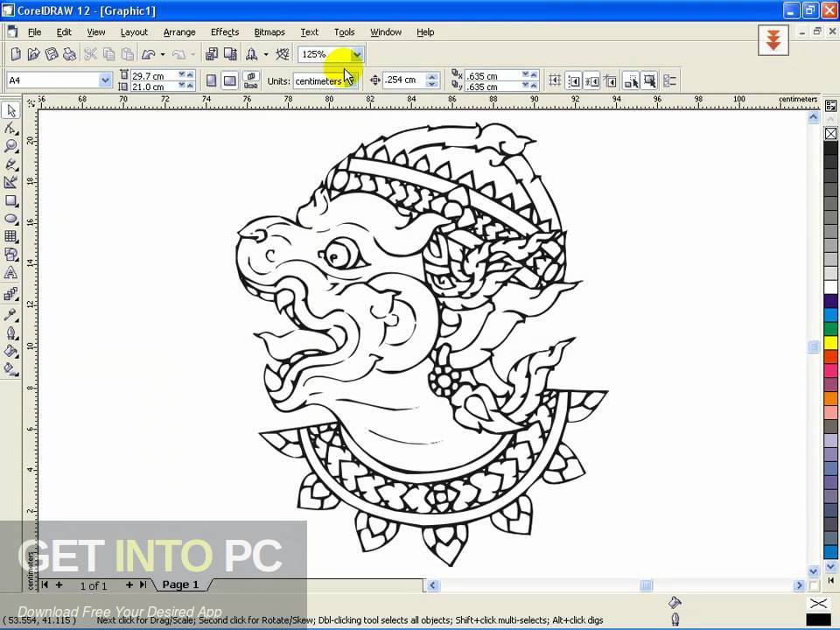Click the Copy icon in toolbar
Image resolution: width=840 pixels, height=630 pixels.
[109, 53]
